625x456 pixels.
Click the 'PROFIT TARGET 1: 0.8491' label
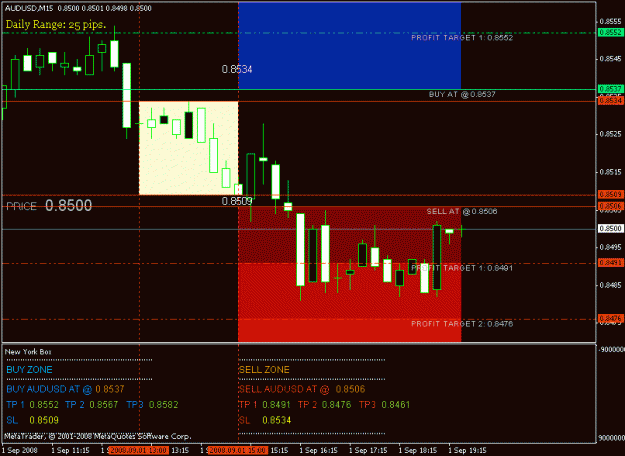[462, 268]
